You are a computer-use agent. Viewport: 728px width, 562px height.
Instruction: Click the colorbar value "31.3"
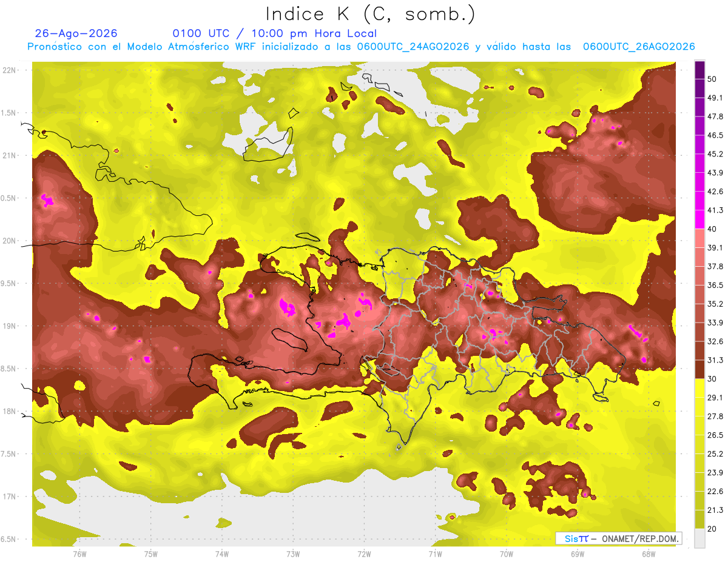[x=716, y=360]
